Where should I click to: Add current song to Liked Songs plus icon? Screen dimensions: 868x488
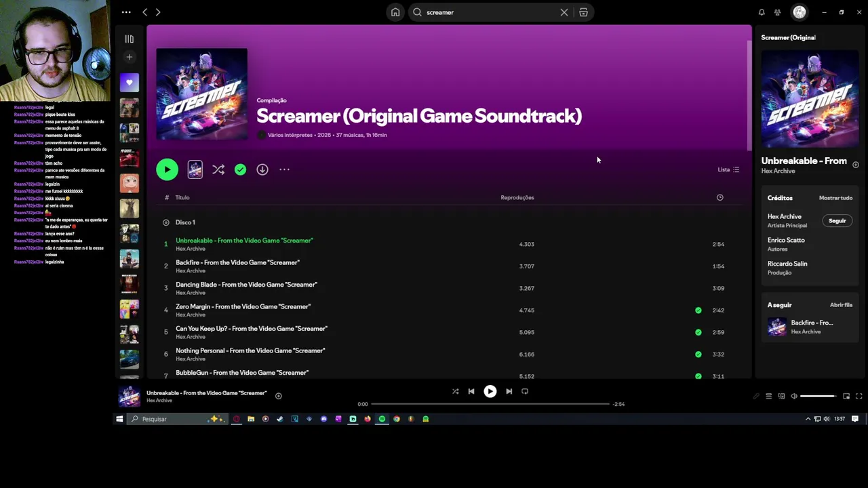click(278, 396)
